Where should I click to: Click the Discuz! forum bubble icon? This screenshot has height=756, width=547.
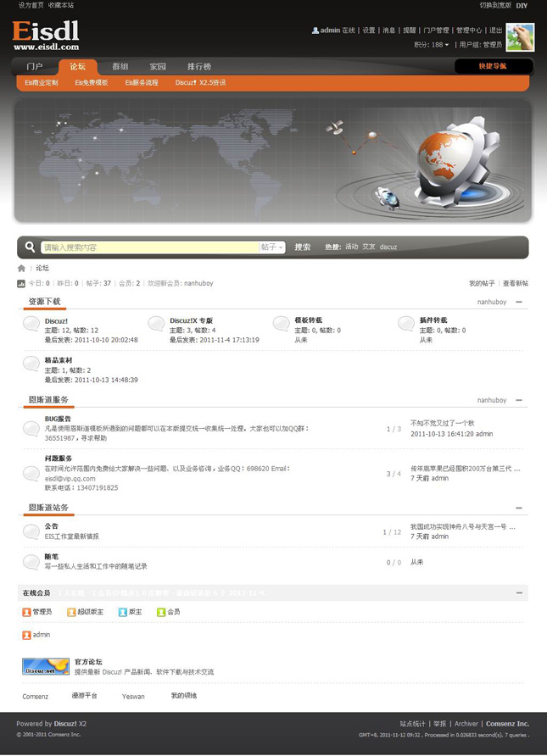[31, 324]
